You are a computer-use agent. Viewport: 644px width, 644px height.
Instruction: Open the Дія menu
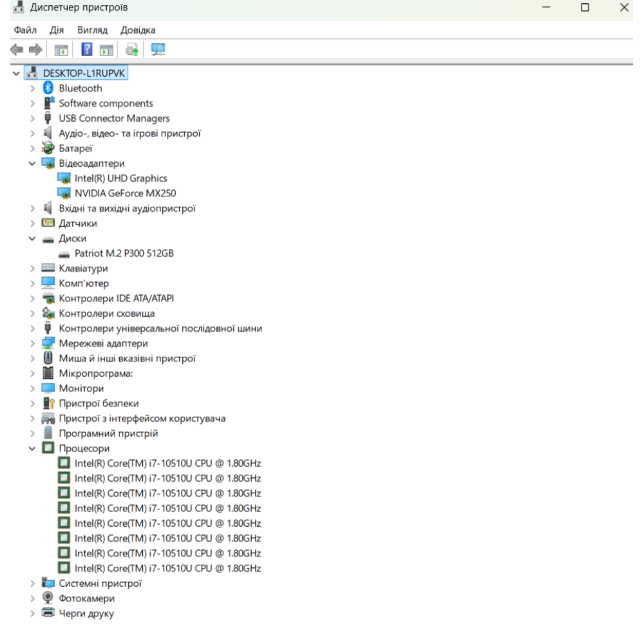(57, 30)
